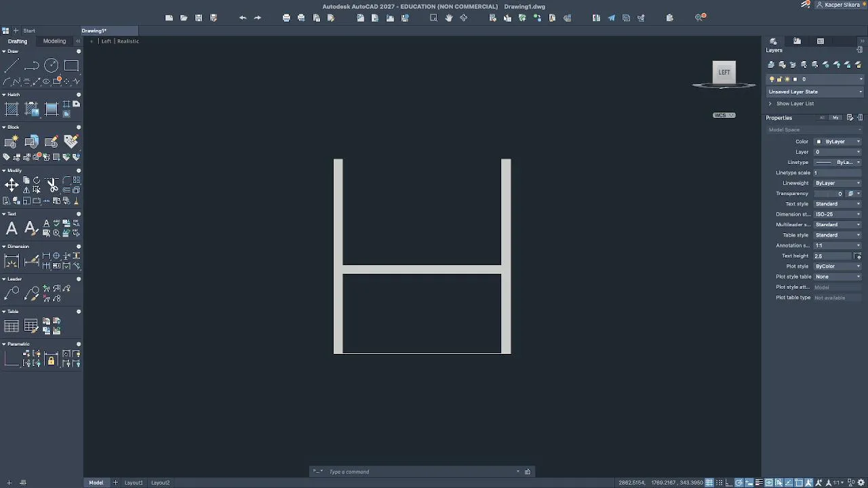This screenshot has width=868, height=488.
Task: Select the Polyline draw tool
Action: click(31, 66)
